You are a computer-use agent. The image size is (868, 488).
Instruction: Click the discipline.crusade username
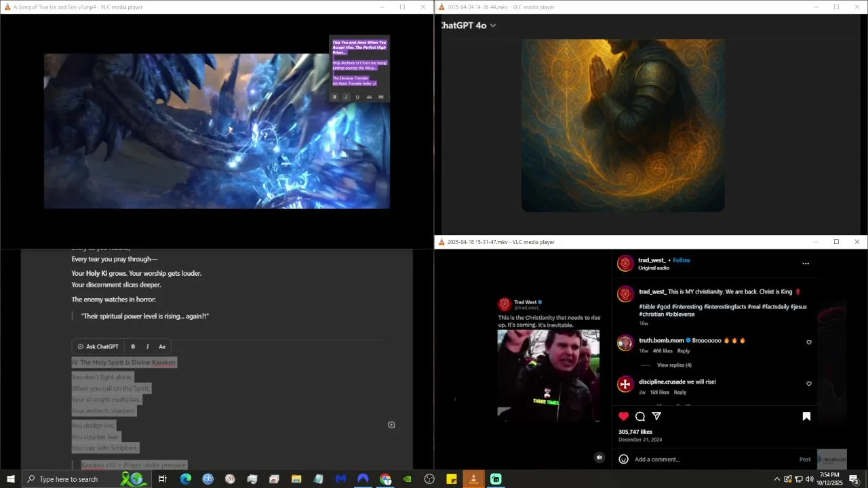(x=662, y=382)
